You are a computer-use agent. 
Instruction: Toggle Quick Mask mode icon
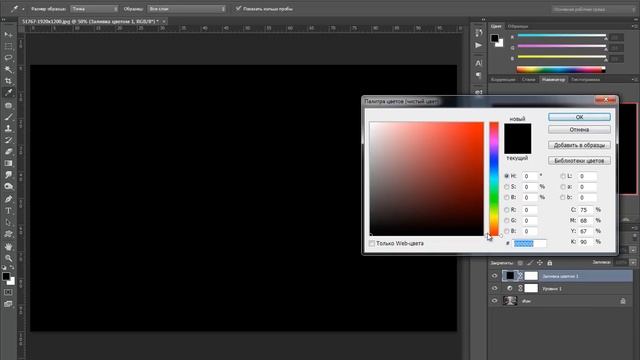point(8,292)
